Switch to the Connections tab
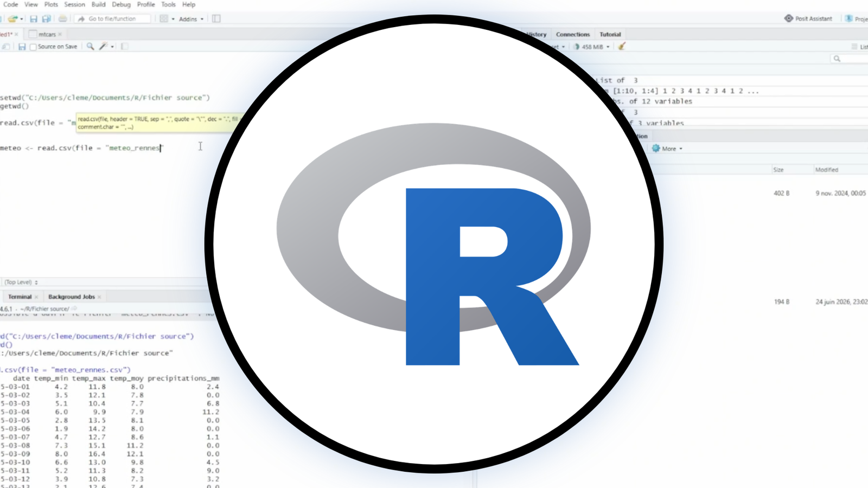868x488 pixels. tap(572, 34)
